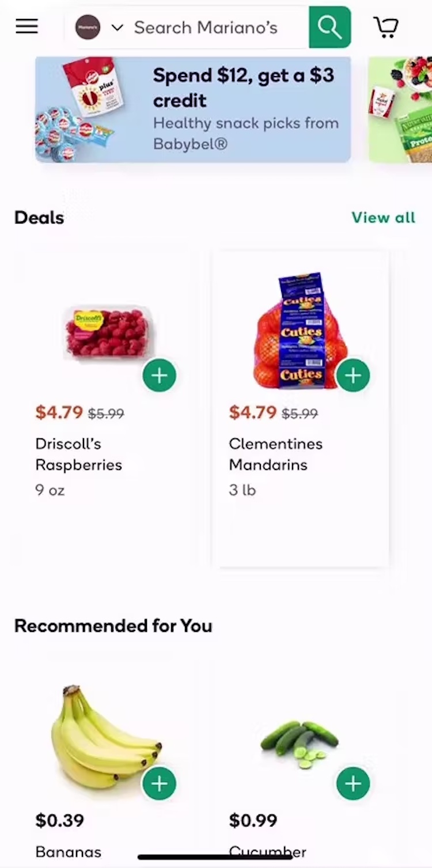432x868 pixels.
Task: Click the Search Mariano's input field
Action: (x=213, y=28)
